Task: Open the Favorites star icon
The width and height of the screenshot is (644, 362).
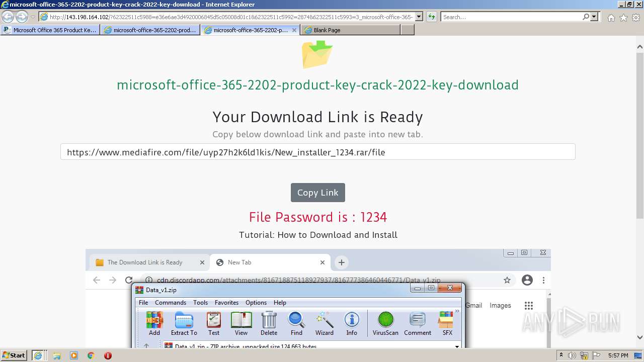Action: tap(623, 18)
